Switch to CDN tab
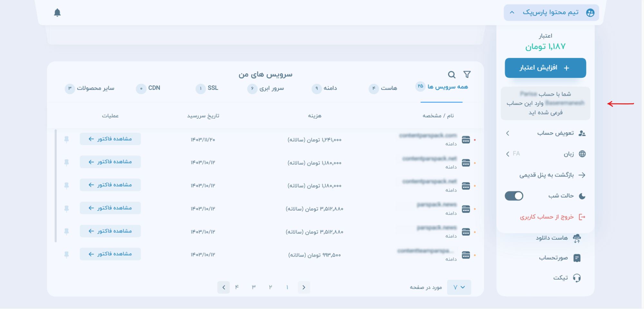This screenshot has width=644, height=309. point(148,88)
